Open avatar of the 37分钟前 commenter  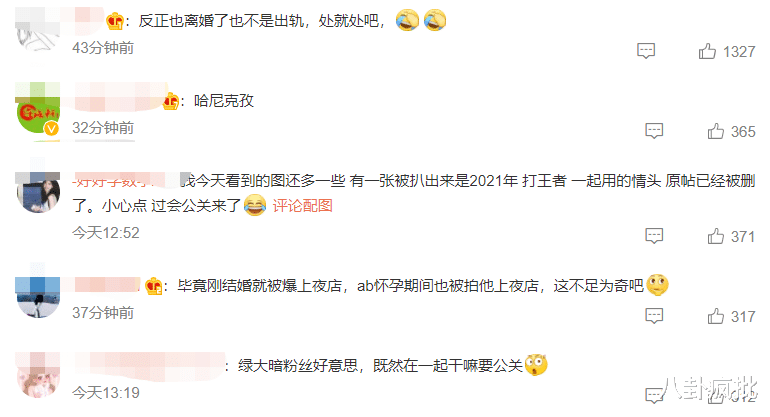(x=38, y=297)
